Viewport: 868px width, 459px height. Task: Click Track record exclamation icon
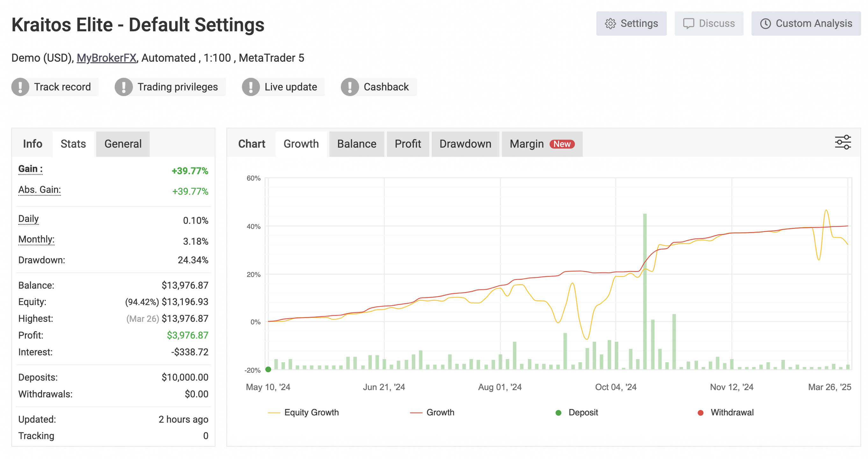coord(20,87)
